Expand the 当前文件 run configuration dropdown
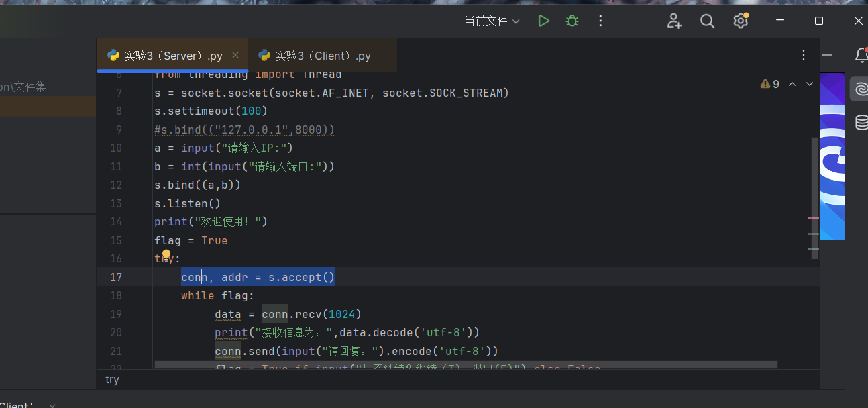The width and height of the screenshot is (868, 408). click(x=492, y=21)
